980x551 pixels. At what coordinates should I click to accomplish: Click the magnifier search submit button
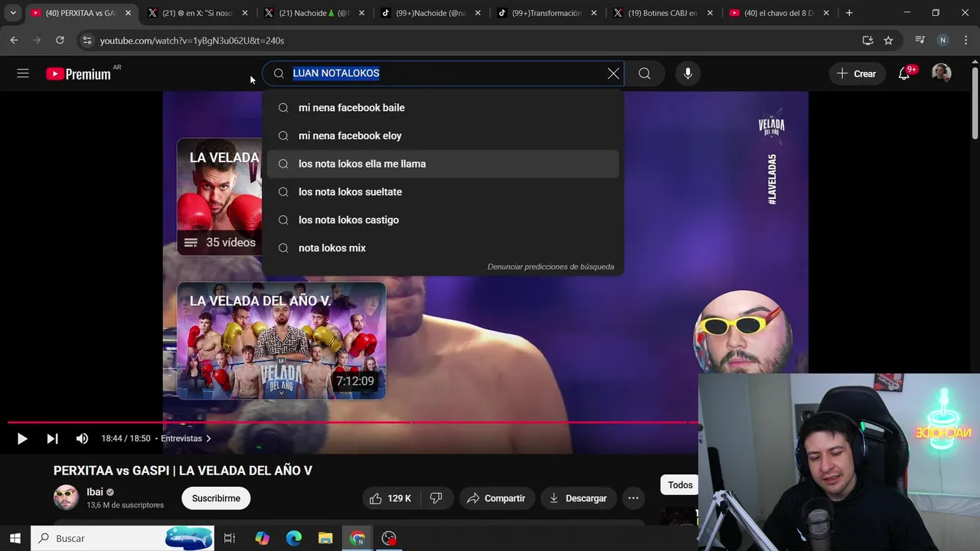pyautogui.click(x=645, y=73)
